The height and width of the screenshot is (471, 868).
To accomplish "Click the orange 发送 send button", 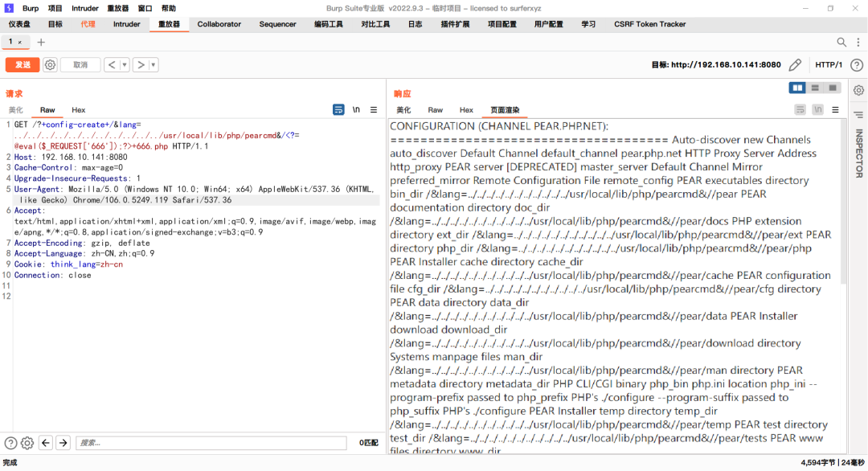I will (x=23, y=65).
